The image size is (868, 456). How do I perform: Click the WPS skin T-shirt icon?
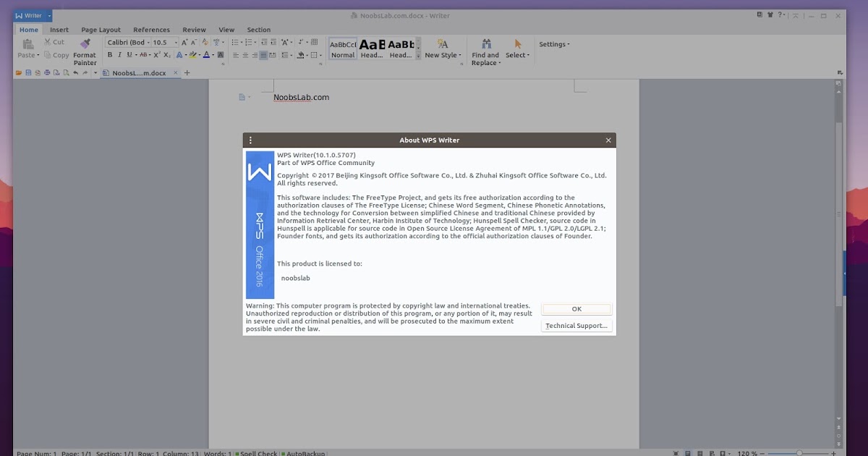(x=770, y=14)
